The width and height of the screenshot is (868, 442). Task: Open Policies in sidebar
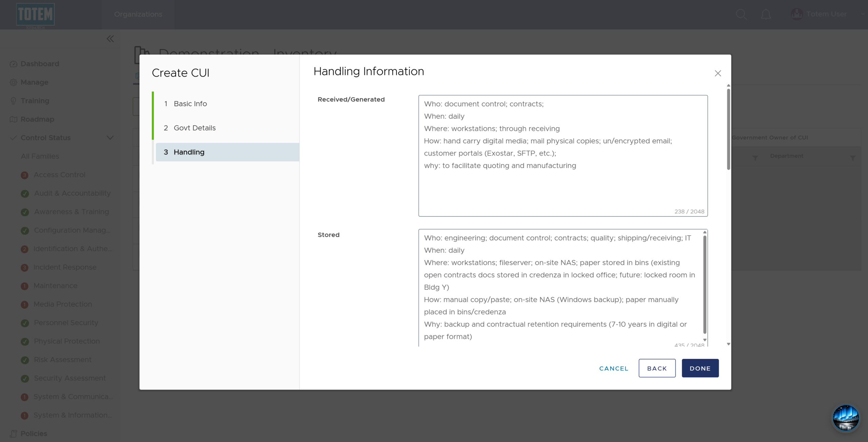pyautogui.click(x=34, y=434)
